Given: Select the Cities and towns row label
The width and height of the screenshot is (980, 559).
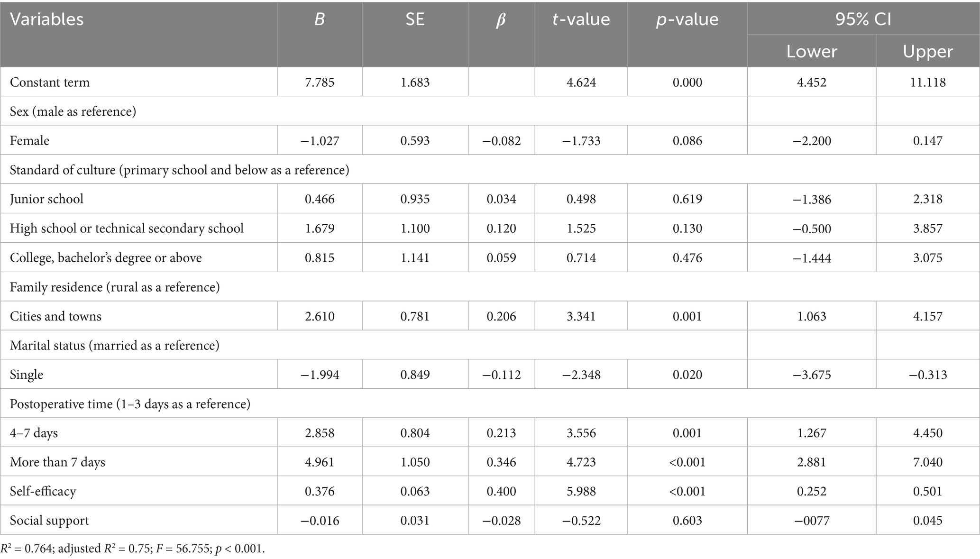Looking at the screenshot, I should click(55, 316).
